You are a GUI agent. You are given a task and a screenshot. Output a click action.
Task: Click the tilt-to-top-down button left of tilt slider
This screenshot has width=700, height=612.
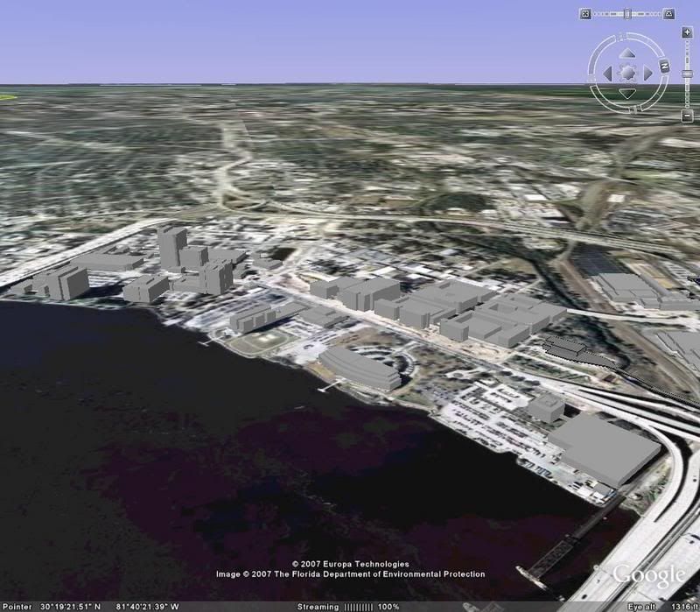click(585, 14)
